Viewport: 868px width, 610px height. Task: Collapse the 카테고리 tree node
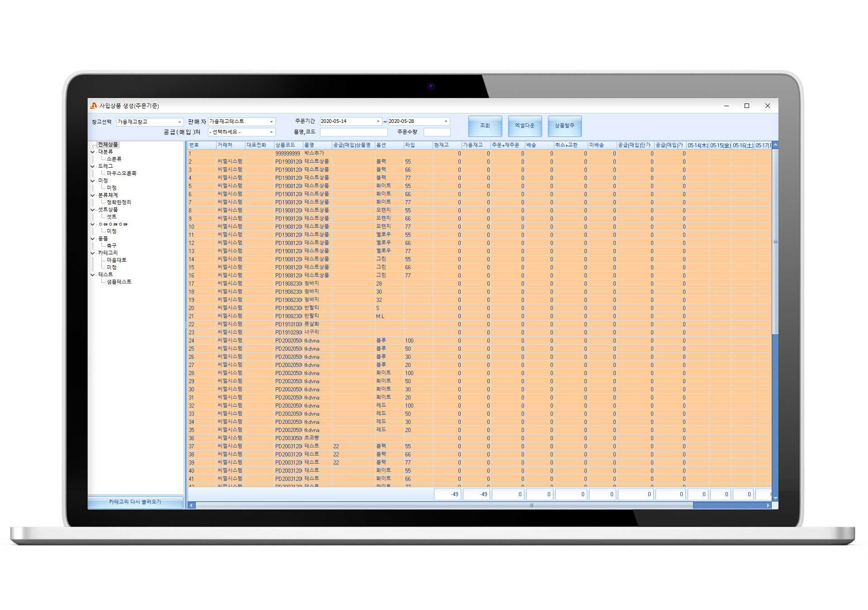click(x=93, y=253)
